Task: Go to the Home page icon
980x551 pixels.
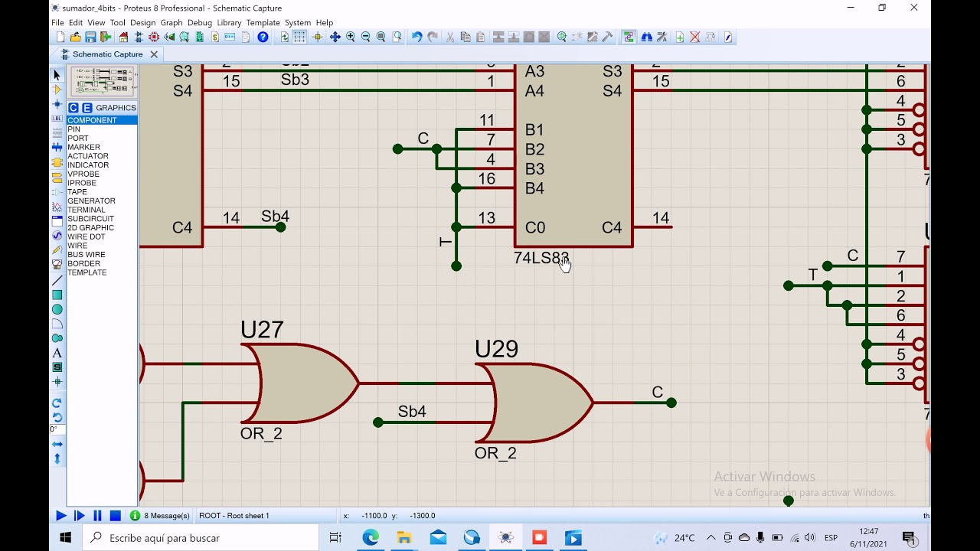Action: click(x=123, y=37)
